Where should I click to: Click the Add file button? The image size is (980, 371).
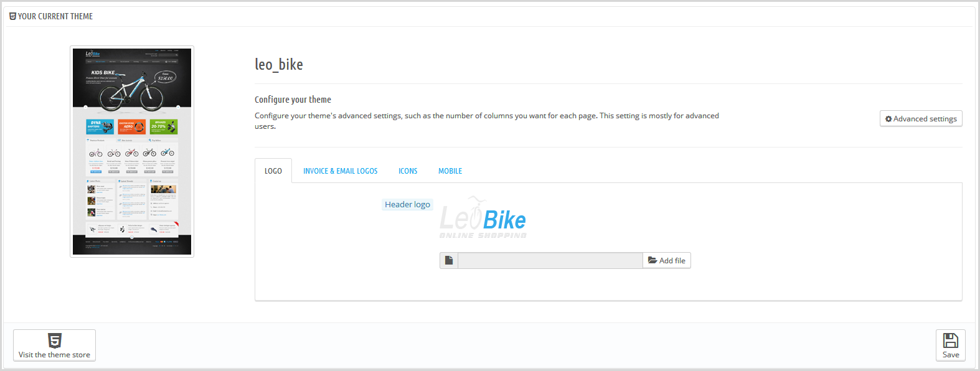pyautogui.click(x=667, y=260)
